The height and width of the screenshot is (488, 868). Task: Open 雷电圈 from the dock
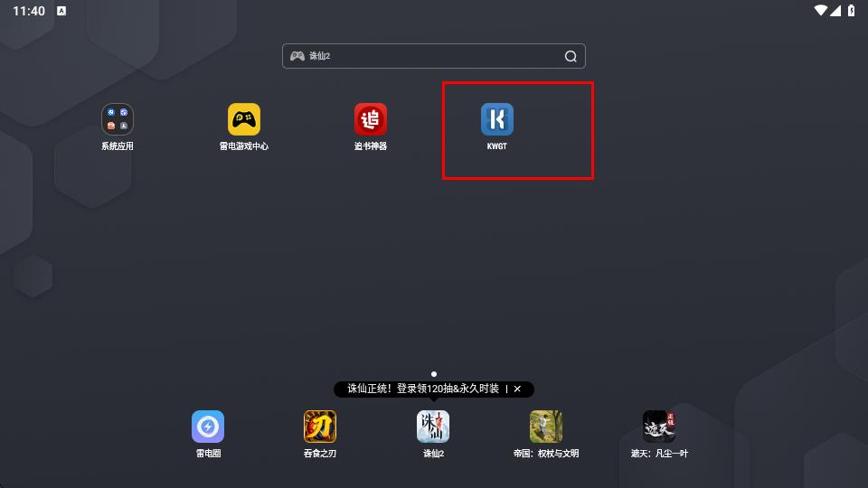[x=208, y=427]
